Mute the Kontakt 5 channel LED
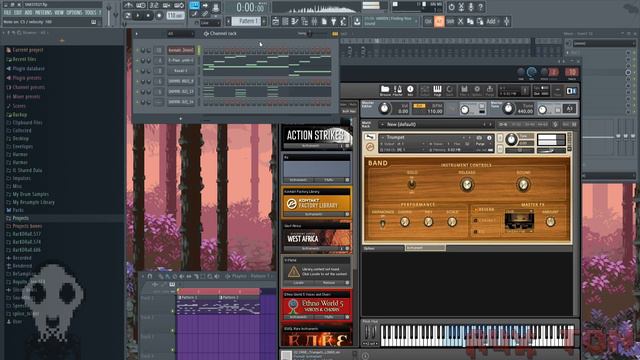640x360 pixels. tap(138, 71)
